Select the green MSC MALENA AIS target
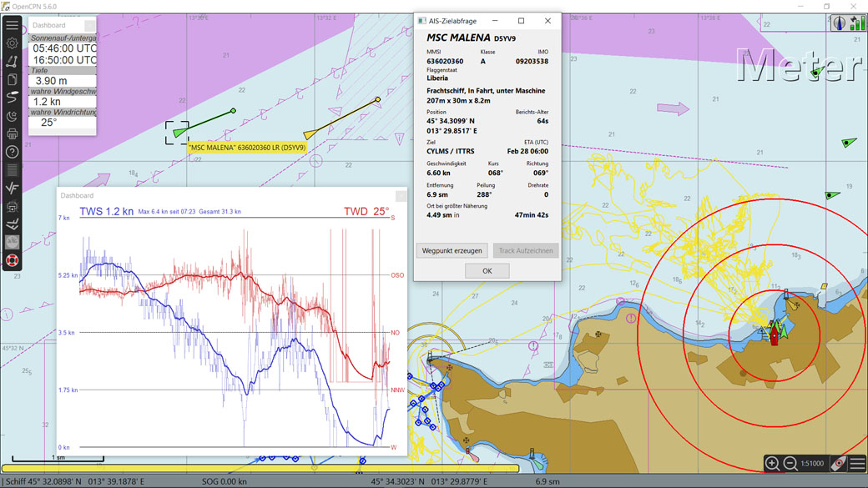The width and height of the screenshot is (868, 488). [179, 133]
